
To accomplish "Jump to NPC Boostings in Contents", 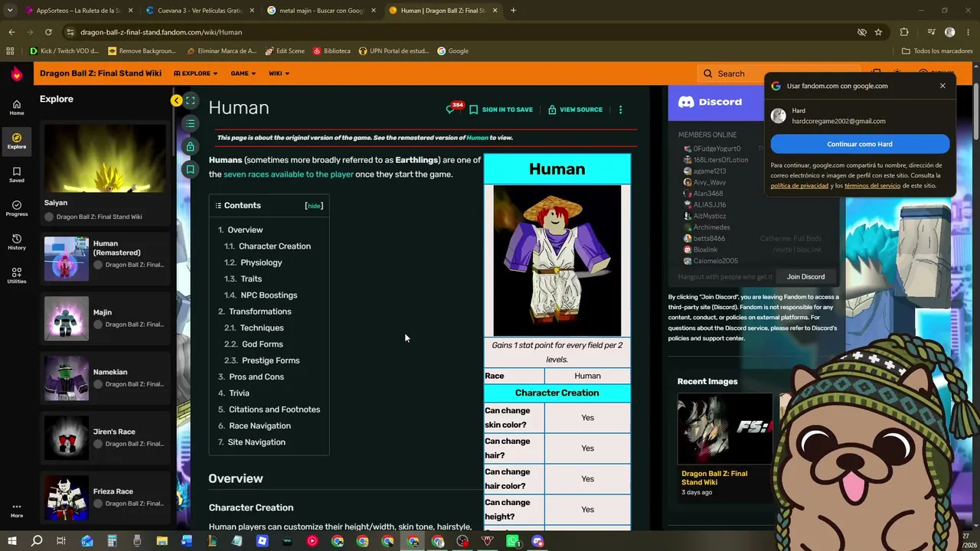I will click(x=269, y=295).
